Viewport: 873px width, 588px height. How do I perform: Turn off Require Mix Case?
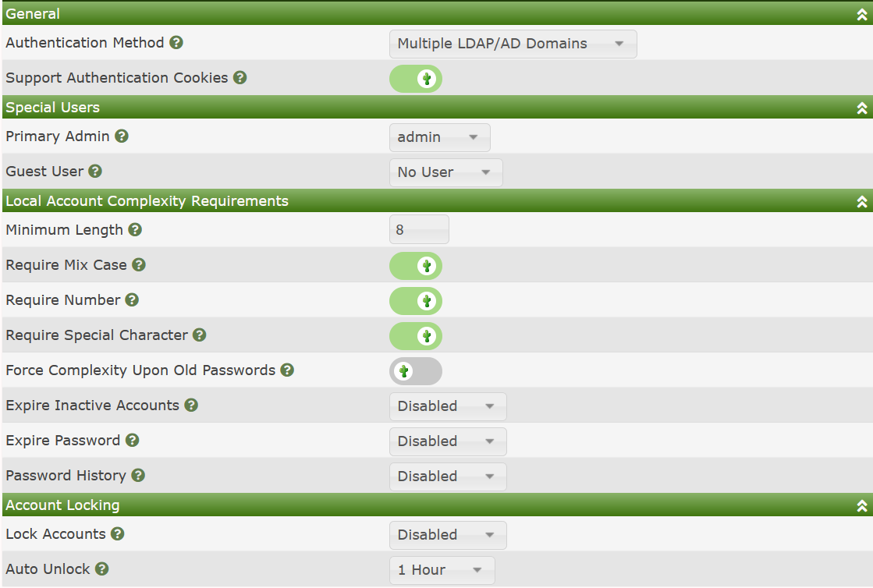(x=416, y=266)
